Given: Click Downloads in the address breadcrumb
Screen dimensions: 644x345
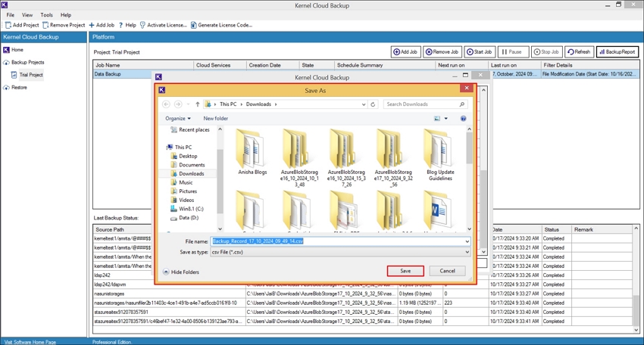Looking at the screenshot, I should [x=258, y=104].
